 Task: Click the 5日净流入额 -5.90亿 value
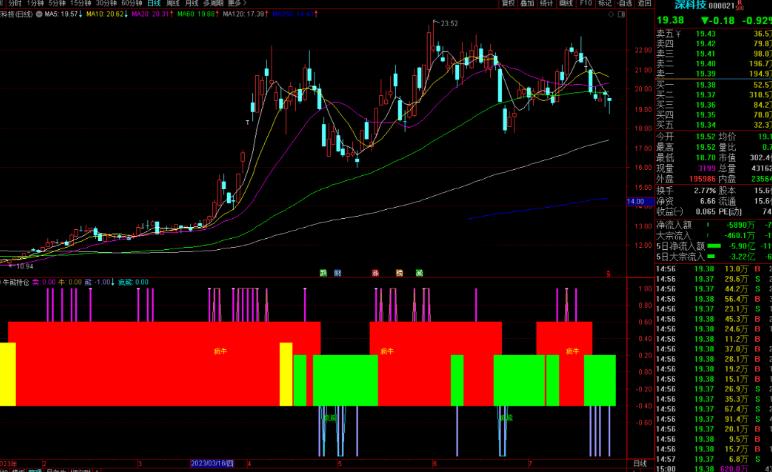[x=742, y=246]
